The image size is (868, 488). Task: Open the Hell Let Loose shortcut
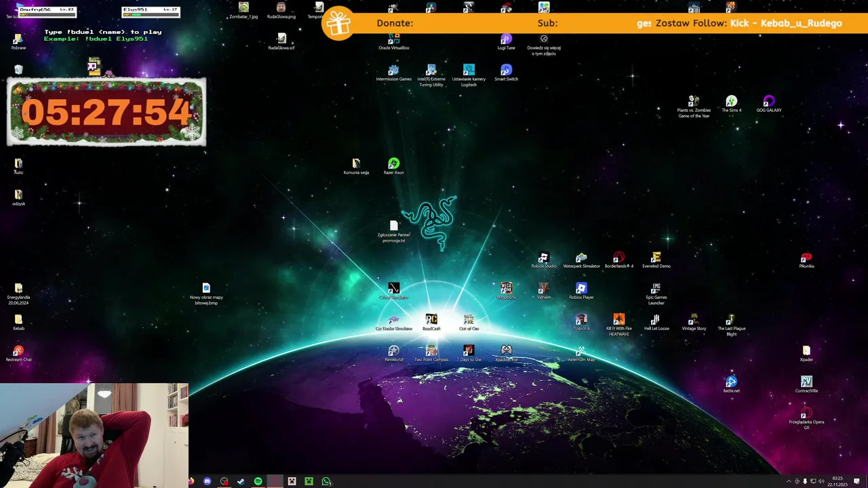coord(656,323)
